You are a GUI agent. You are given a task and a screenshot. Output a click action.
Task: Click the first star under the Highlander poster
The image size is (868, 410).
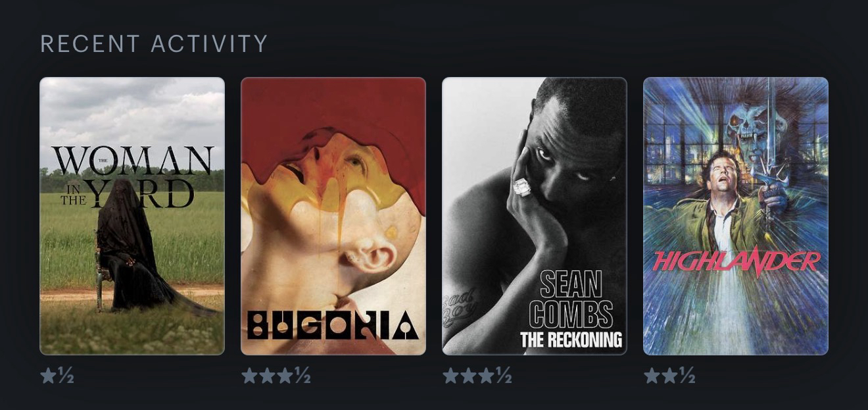pos(652,376)
